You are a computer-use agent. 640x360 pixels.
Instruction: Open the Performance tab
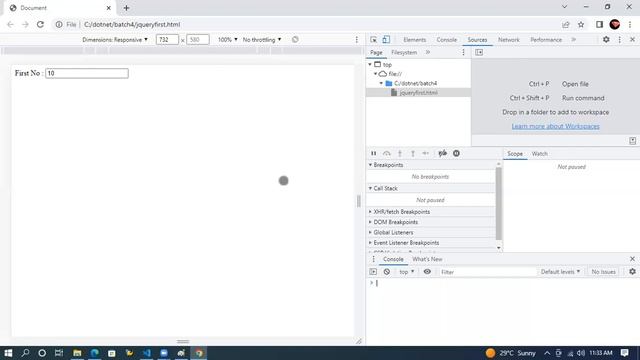[x=546, y=40]
